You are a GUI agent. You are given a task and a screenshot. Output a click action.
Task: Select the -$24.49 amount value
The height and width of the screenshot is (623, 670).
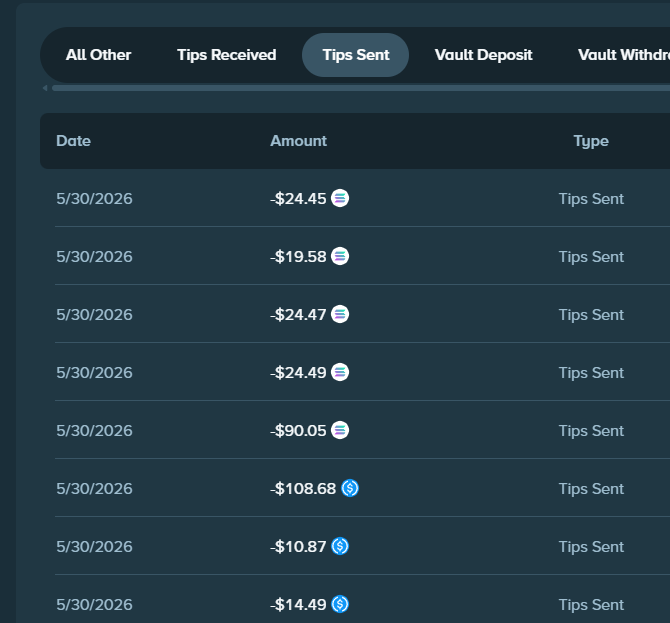point(298,373)
